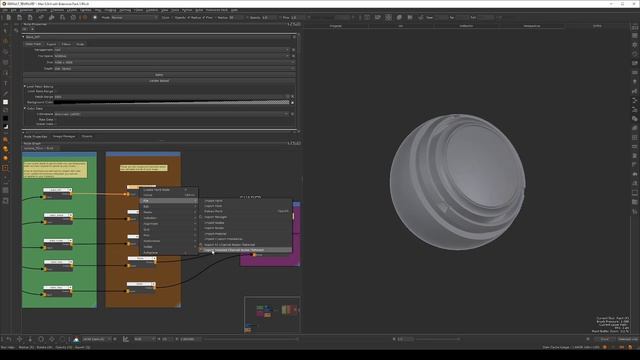This screenshot has width=640, height=360.
Task: Switch to the Node Properties tab
Action: pos(36,136)
